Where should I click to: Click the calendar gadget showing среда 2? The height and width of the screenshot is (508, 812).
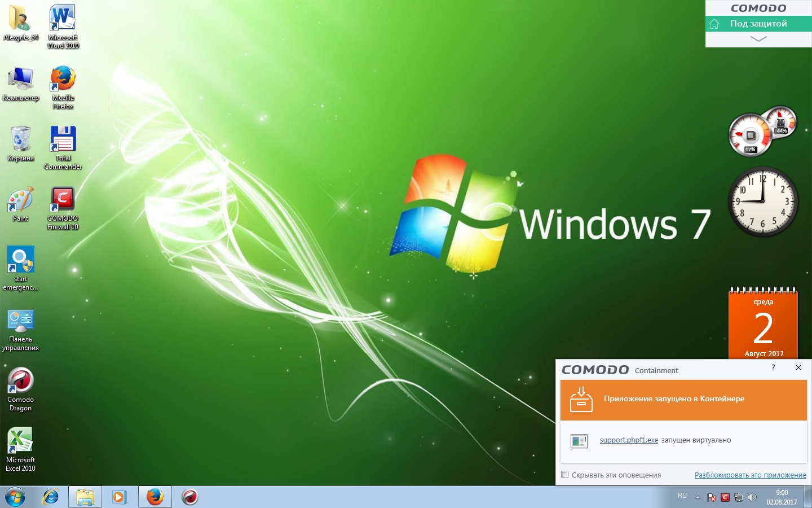764,324
